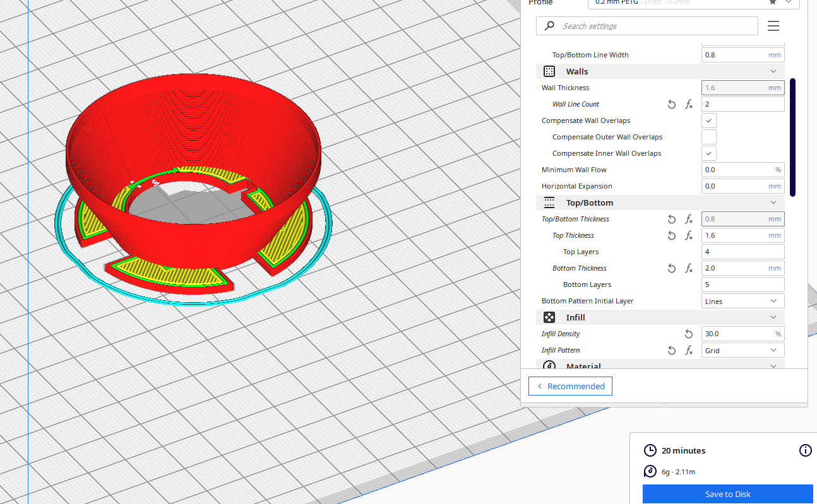Collapse the Walls settings section
817x504 pixels.
pos(773,72)
